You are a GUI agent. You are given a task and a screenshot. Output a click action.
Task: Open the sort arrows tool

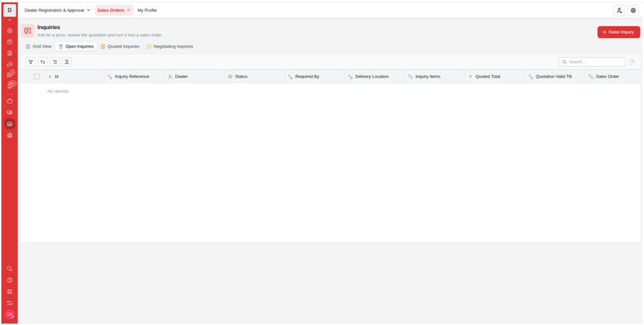pos(43,62)
